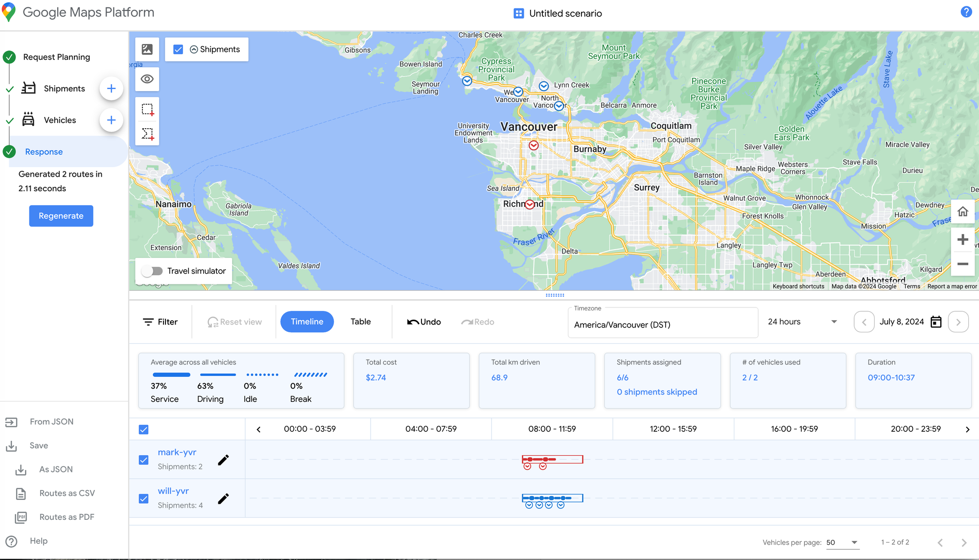Select the rectangle selection tool
This screenshot has width=979, height=560.
(147, 109)
